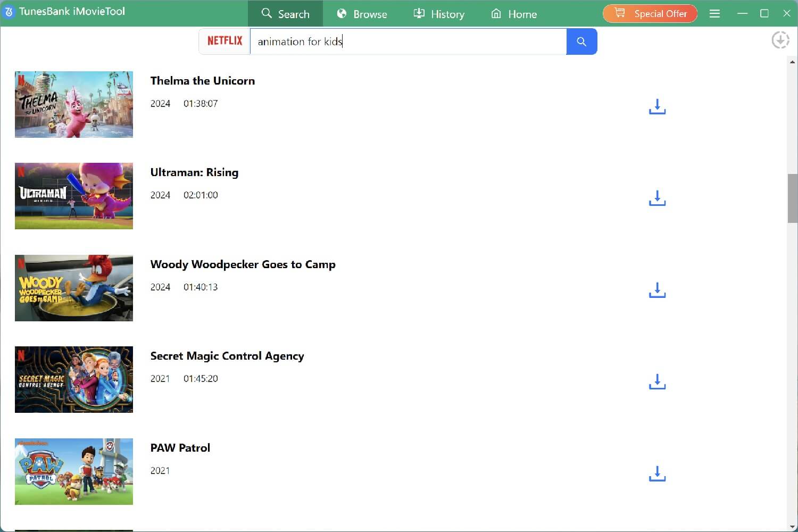Download Woody Woodpecker Goes to Camp
798x532 pixels.
click(x=656, y=290)
